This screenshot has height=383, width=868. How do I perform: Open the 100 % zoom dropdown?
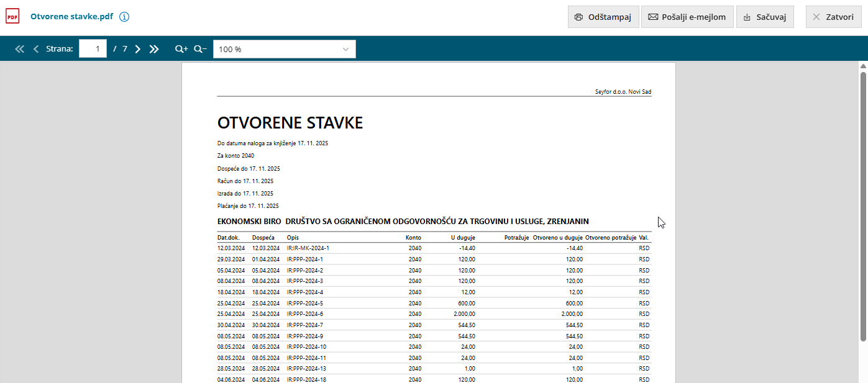click(285, 49)
